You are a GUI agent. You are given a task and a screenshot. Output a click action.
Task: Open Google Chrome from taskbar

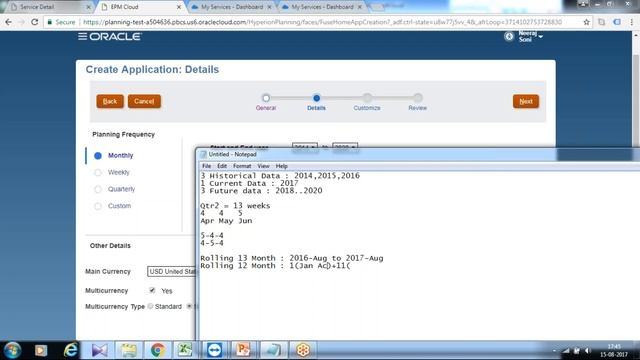click(x=158, y=350)
